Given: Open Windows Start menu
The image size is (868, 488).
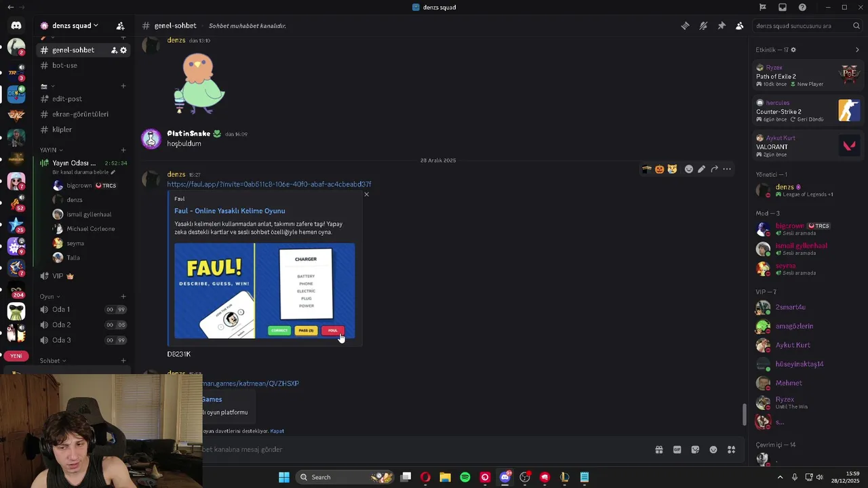Looking at the screenshot, I should tap(284, 477).
